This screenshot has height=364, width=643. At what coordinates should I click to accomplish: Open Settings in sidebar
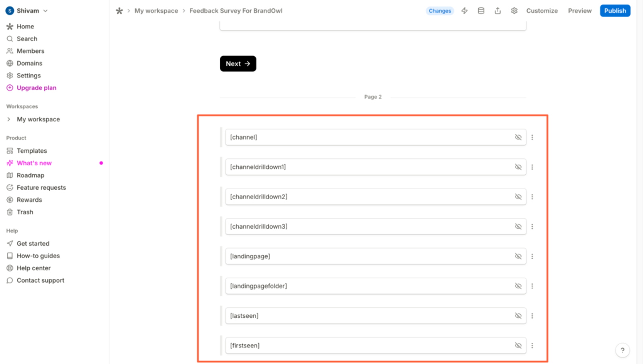(x=29, y=76)
